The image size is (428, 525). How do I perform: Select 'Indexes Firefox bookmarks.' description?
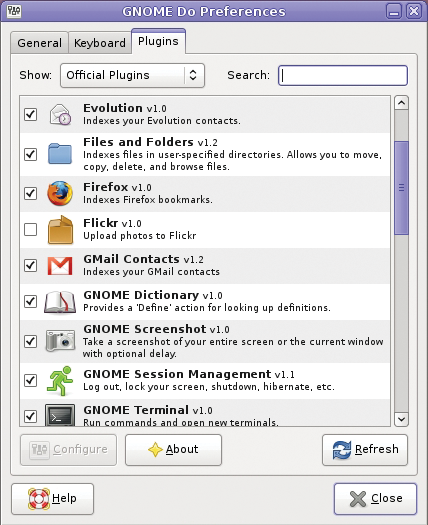tap(148, 200)
